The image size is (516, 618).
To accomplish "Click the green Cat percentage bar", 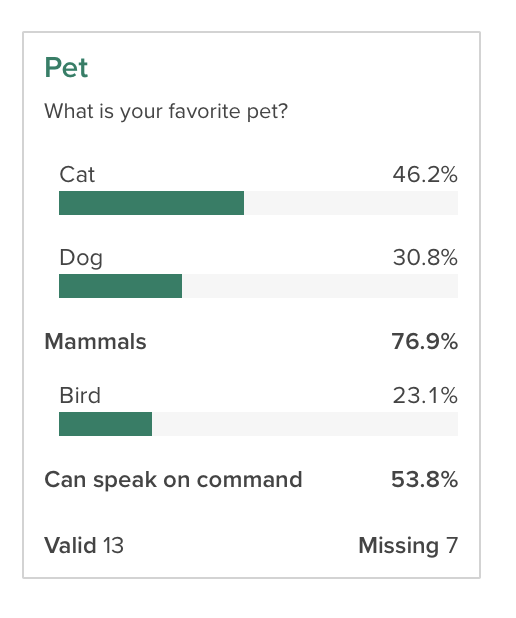I will 151,203.
